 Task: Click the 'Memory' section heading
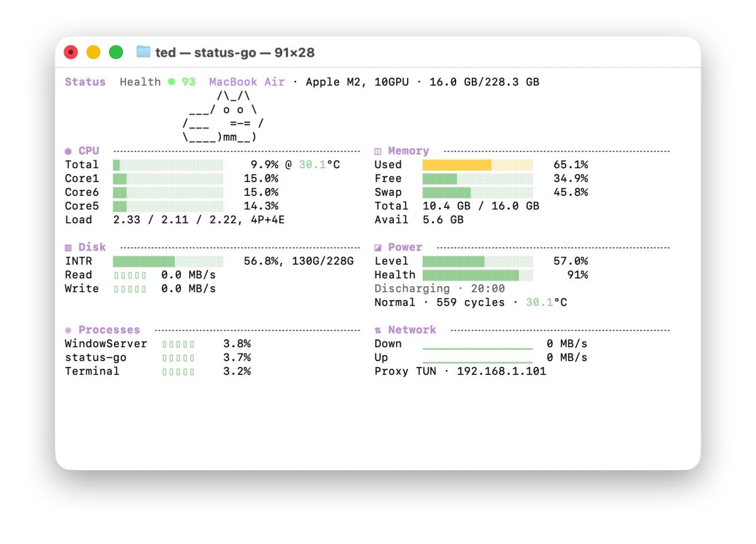pos(408,151)
